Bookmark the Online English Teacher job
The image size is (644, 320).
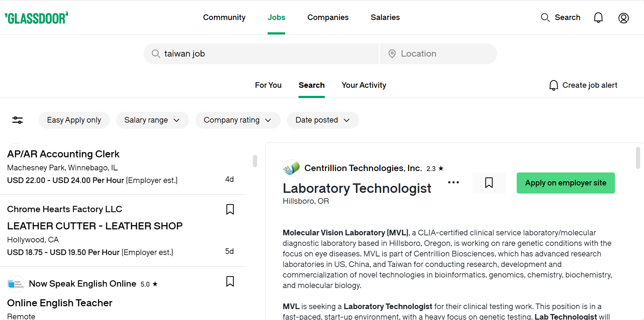[230, 281]
